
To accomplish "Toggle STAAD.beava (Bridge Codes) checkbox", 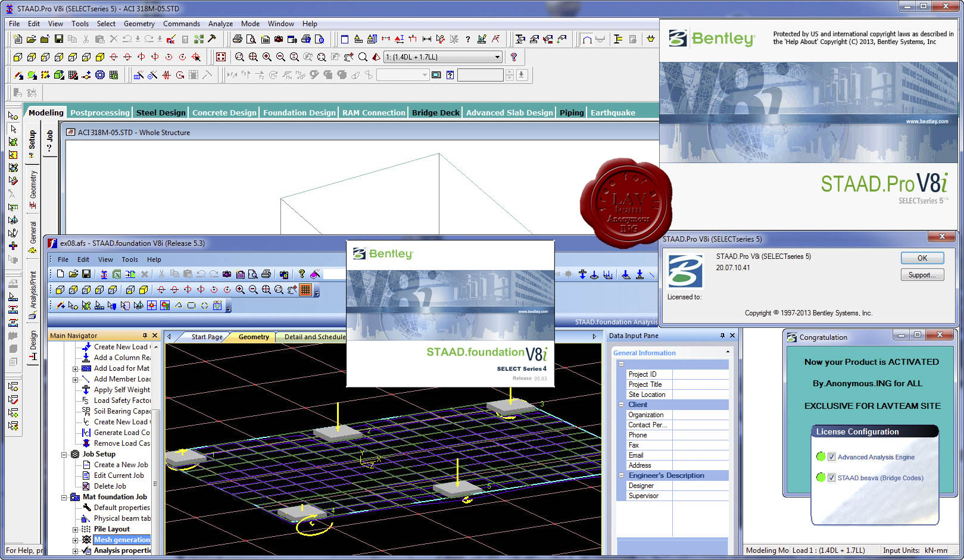I will (x=831, y=478).
